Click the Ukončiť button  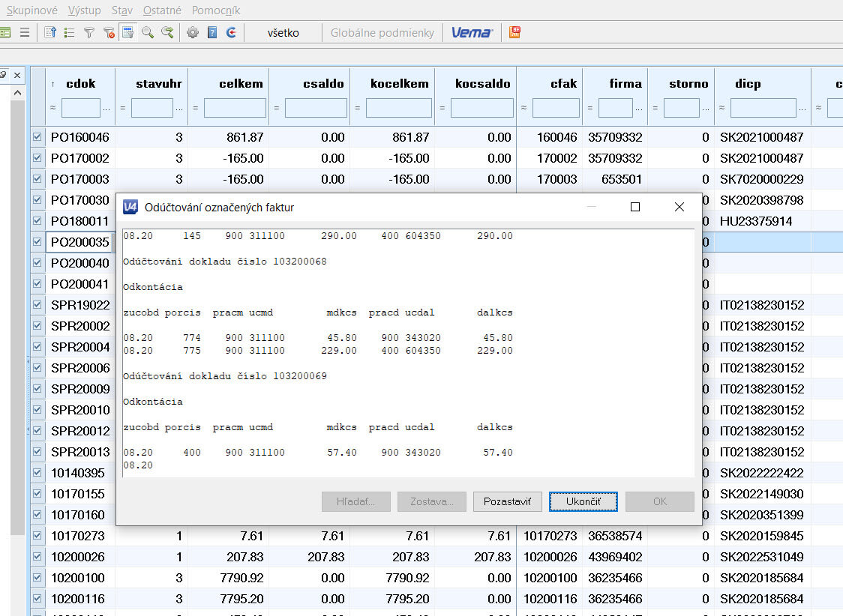click(x=583, y=501)
